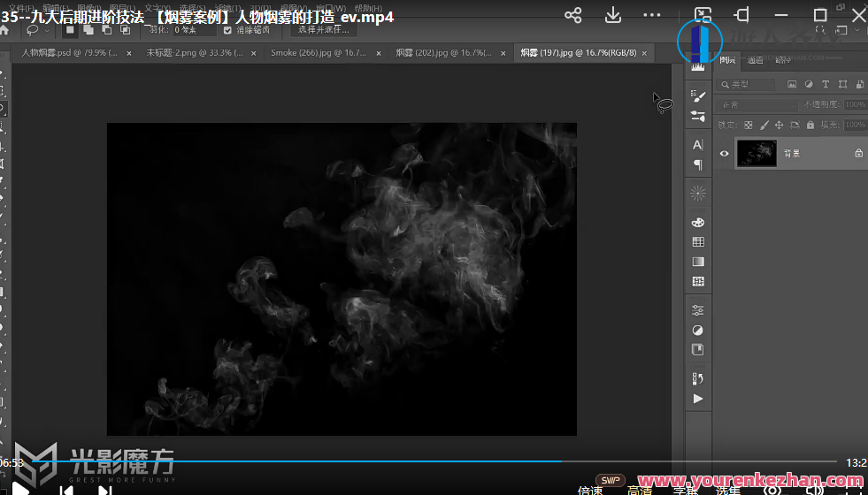Screen dimensions: 868x495
Task: Open the Patterns panel icon
Action: (698, 281)
